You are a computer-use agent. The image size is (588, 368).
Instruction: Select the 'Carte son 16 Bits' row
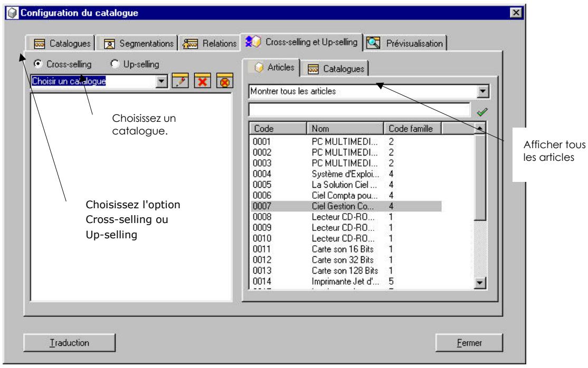click(346, 249)
